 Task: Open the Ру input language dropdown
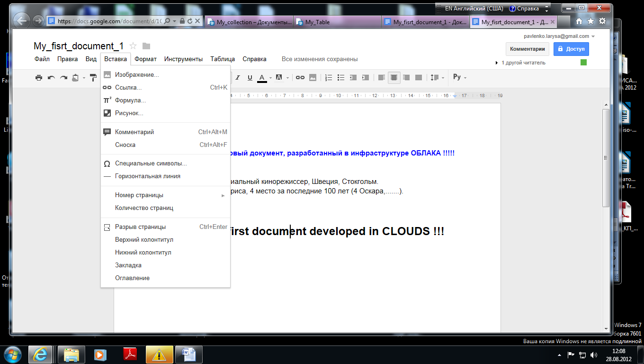459,77
